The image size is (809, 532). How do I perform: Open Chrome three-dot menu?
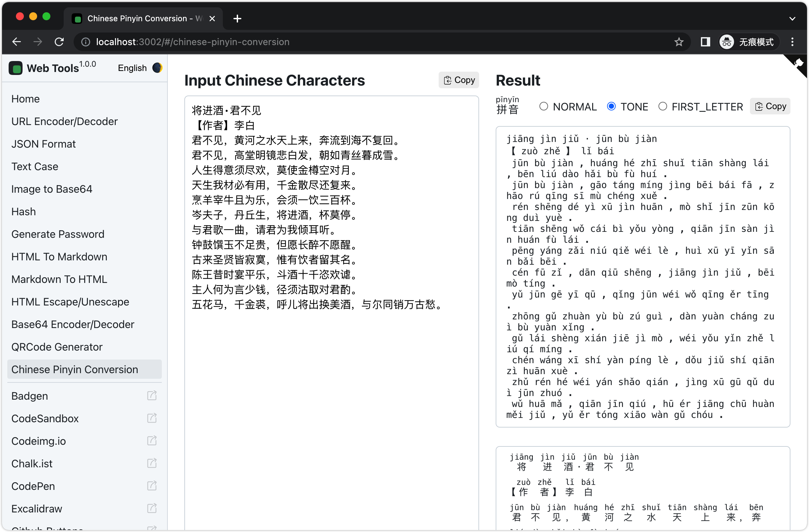click(792, 42)
